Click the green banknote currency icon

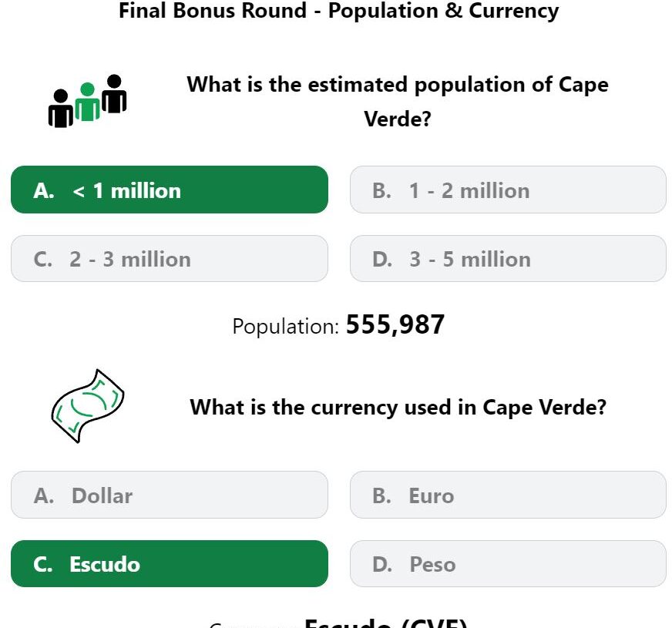click(x=87, y=406)
